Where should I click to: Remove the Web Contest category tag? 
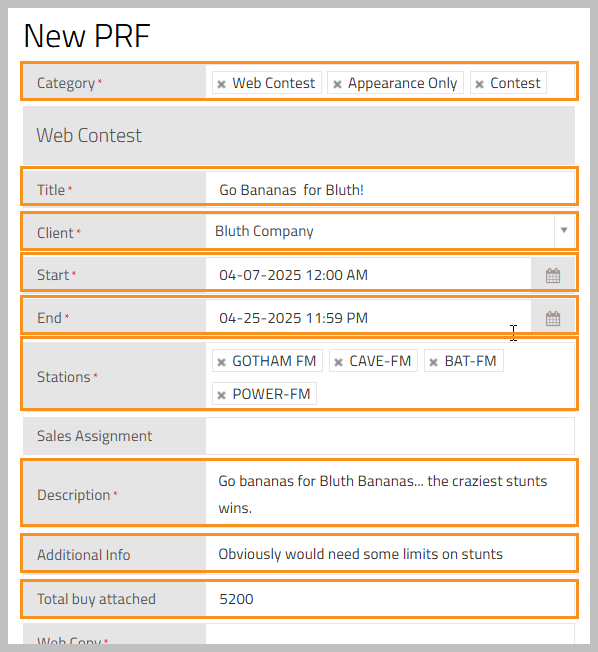point(221,84)
